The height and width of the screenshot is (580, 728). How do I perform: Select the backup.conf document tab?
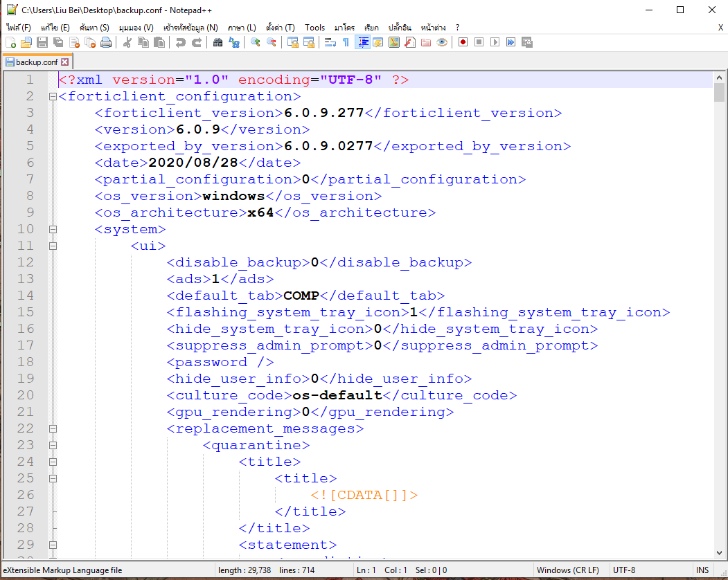[37, 62]
